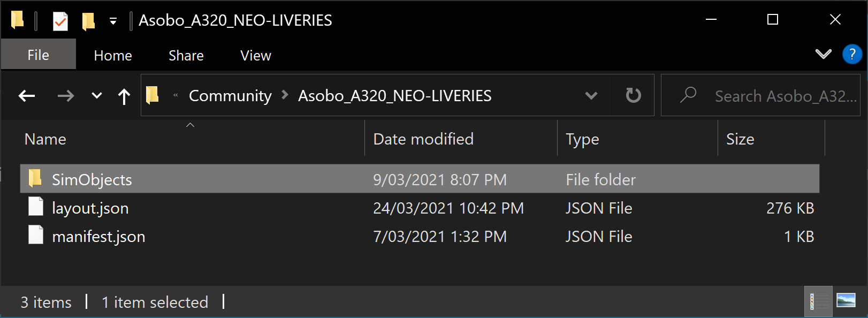Open the Customize Quick Access Toolbar dropdown
868x318 pixels.
(x=113, y=21)
